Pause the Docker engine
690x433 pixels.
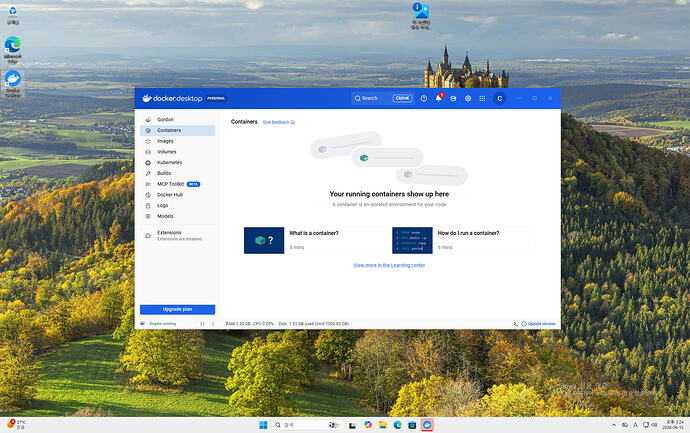click(x=202, y=324)
